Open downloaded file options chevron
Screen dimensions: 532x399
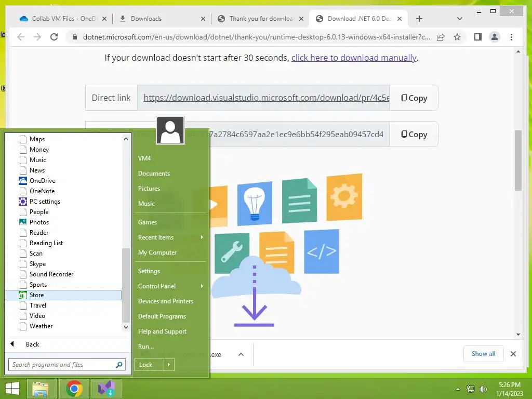(241, 354)
